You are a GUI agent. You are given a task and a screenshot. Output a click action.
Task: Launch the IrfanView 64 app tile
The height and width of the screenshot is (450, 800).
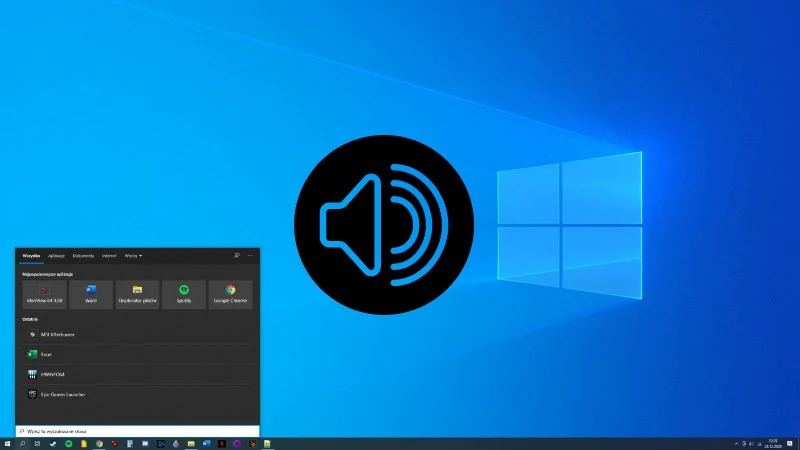pos(44,294)
